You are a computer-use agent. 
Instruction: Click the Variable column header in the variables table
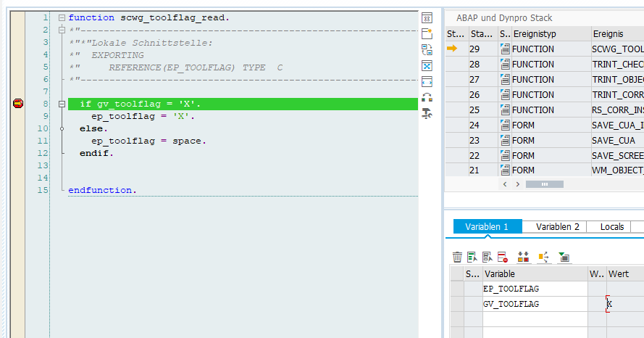[x=533, y=273]
